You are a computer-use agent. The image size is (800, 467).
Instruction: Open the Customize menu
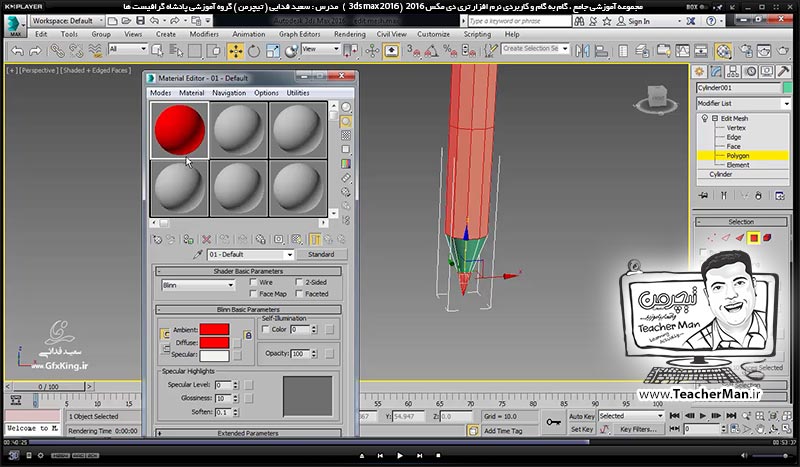[433, 34]
